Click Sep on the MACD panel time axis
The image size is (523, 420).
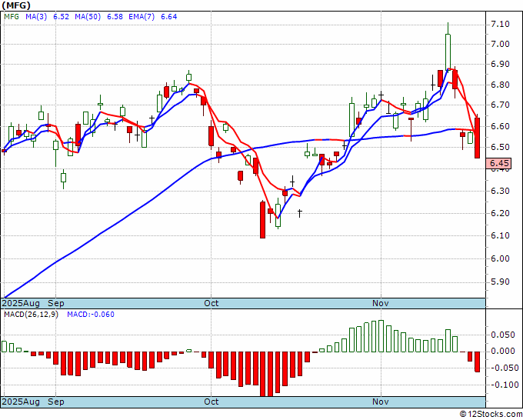coord(55,402)
